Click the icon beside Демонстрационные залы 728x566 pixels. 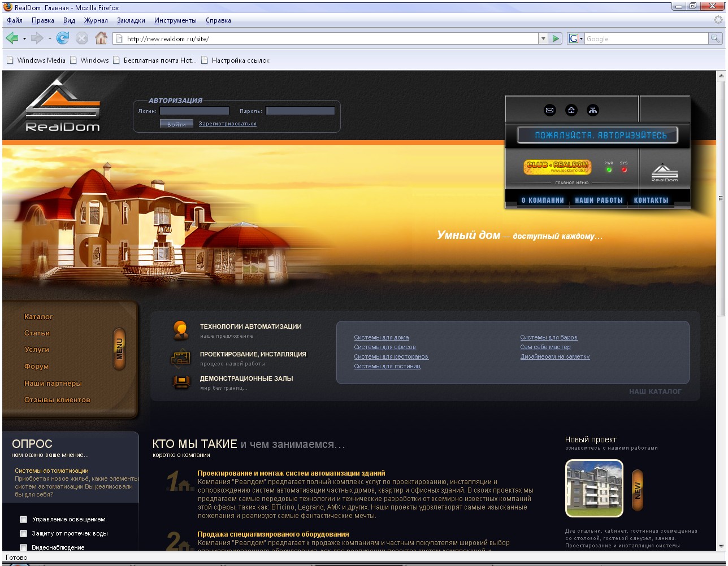(x=181, y=382)
